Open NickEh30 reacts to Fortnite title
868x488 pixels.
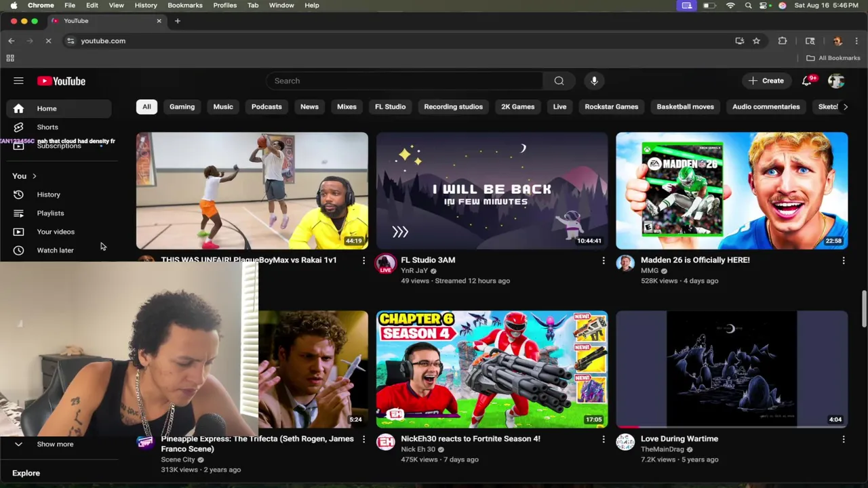(x=471, y=439)
